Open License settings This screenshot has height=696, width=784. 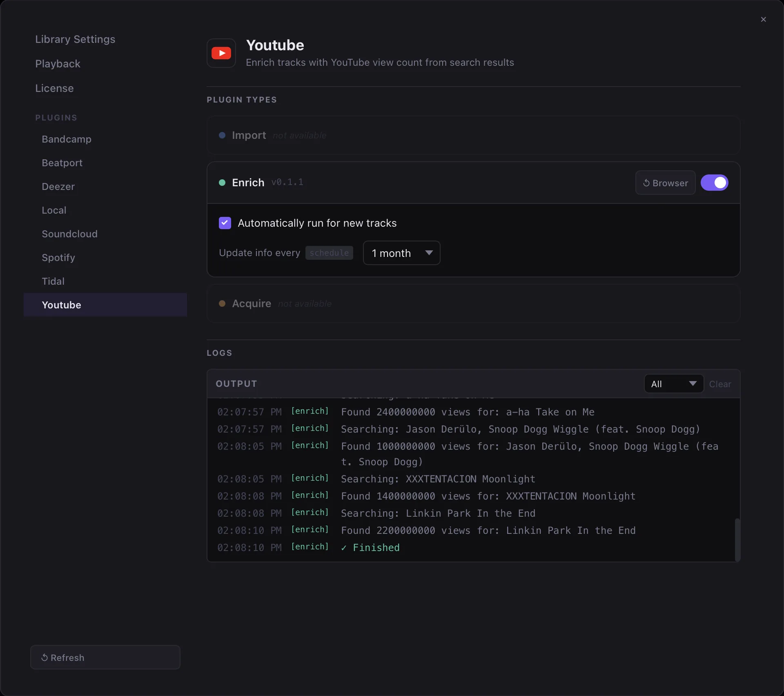pyautogui.click(x=54, y=88)
